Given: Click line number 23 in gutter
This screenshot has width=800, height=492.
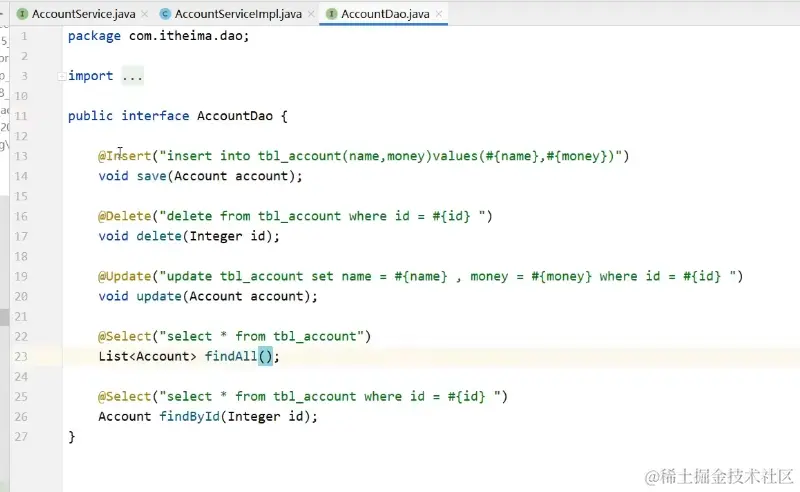Looking at the screenshot, I should [x=21, y=357].
